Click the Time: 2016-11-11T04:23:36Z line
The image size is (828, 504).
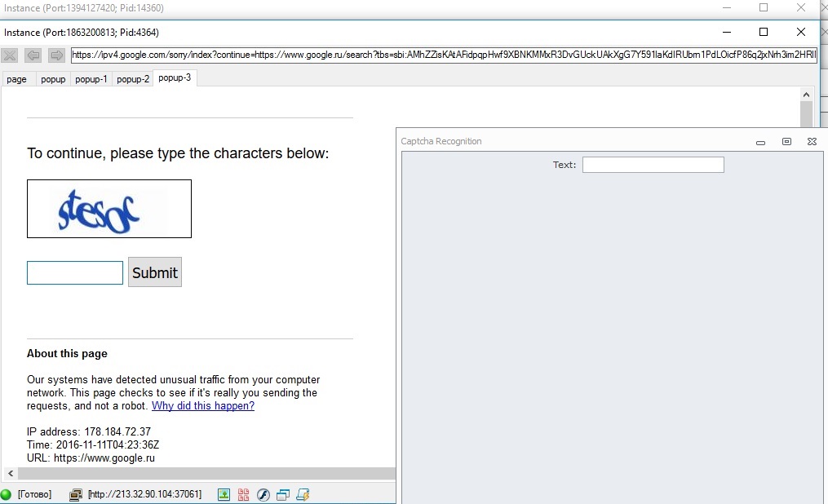point(93,445)
